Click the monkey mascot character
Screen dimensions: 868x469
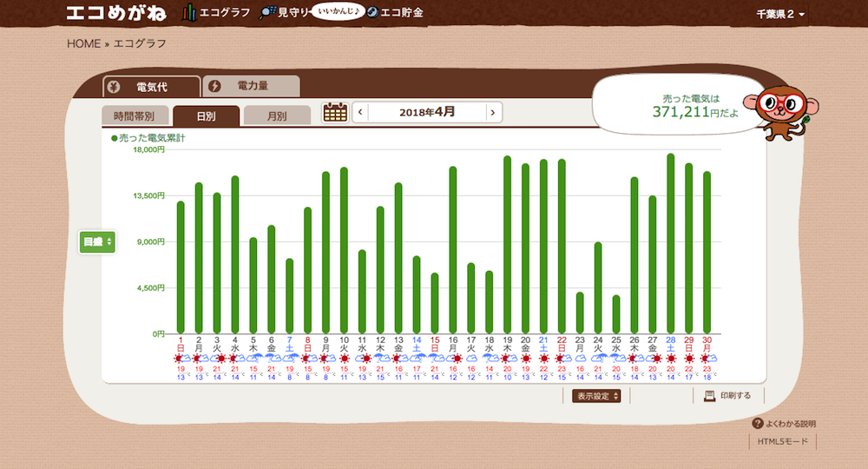[x=781, y=112]
